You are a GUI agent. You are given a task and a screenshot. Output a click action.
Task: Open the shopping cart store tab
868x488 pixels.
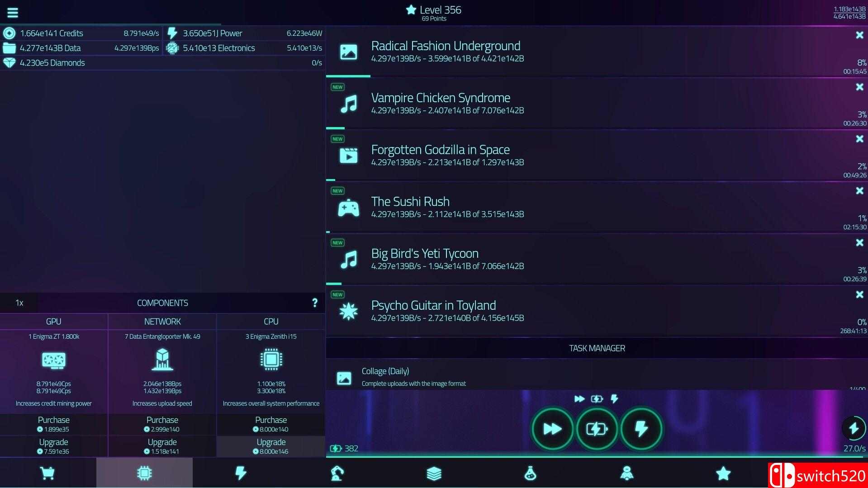coord(47,473)
